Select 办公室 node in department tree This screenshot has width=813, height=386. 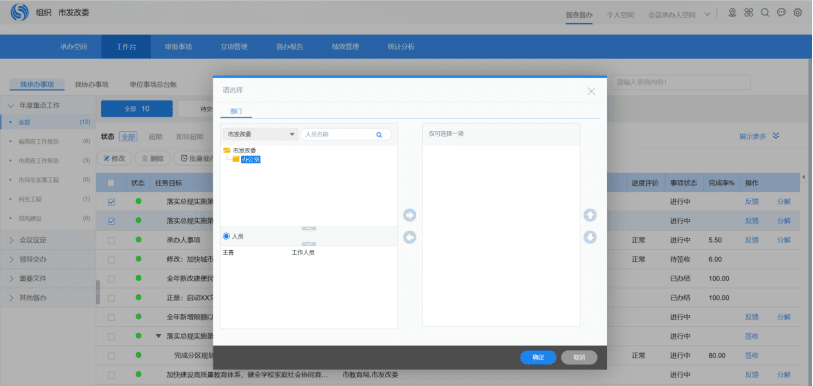tap(251, 159)
